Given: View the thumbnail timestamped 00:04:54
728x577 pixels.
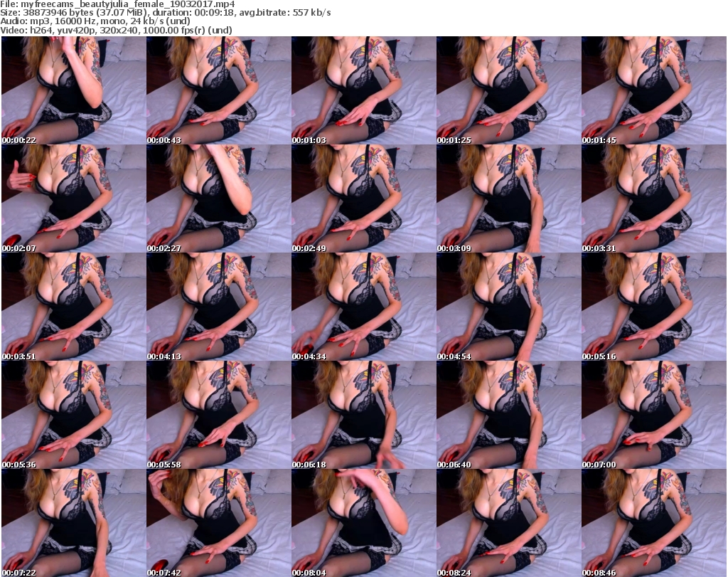Looking at the screenshot, I should [509, 307].
